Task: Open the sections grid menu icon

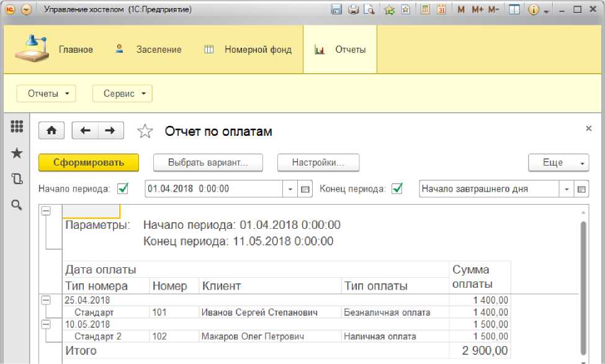Action: [x=17, y=126]
